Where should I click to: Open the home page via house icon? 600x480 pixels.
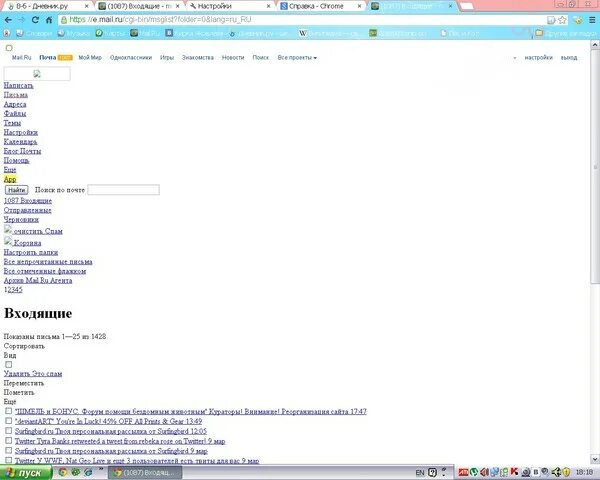tap(49, 20)
